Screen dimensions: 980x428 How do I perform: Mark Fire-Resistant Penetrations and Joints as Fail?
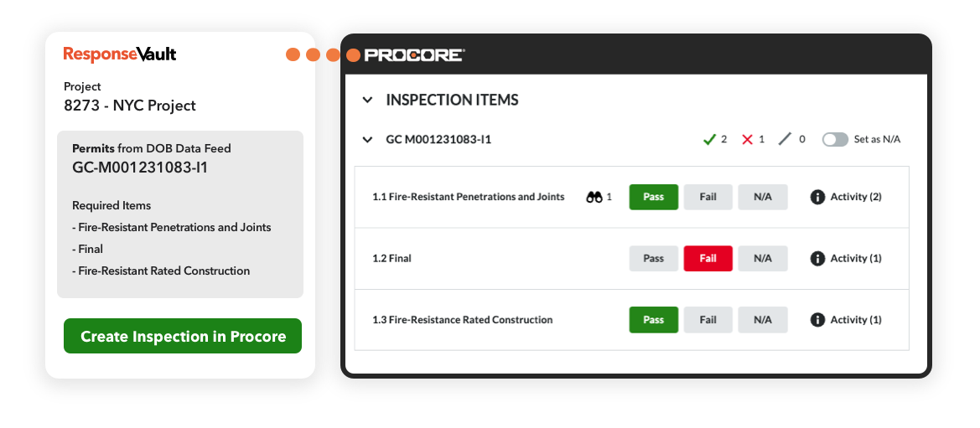point(708,197)
